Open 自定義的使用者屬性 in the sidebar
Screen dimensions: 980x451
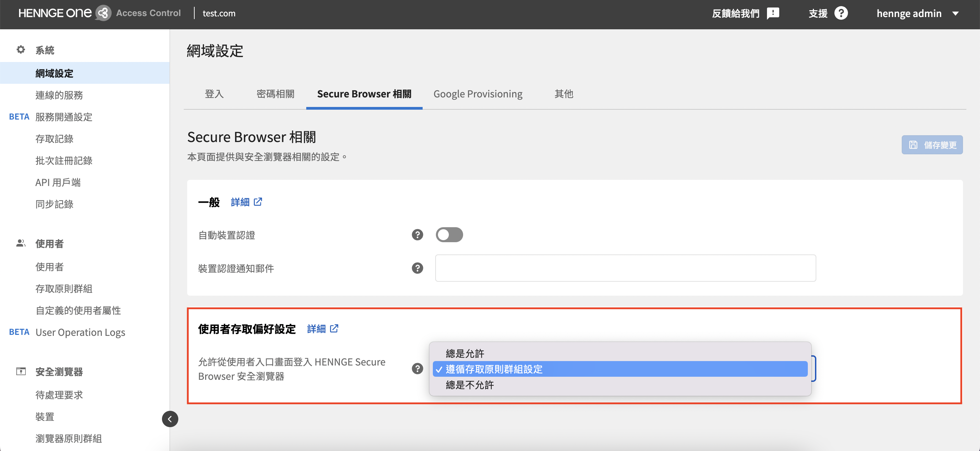pyautogui.click(x=78, y=310)
